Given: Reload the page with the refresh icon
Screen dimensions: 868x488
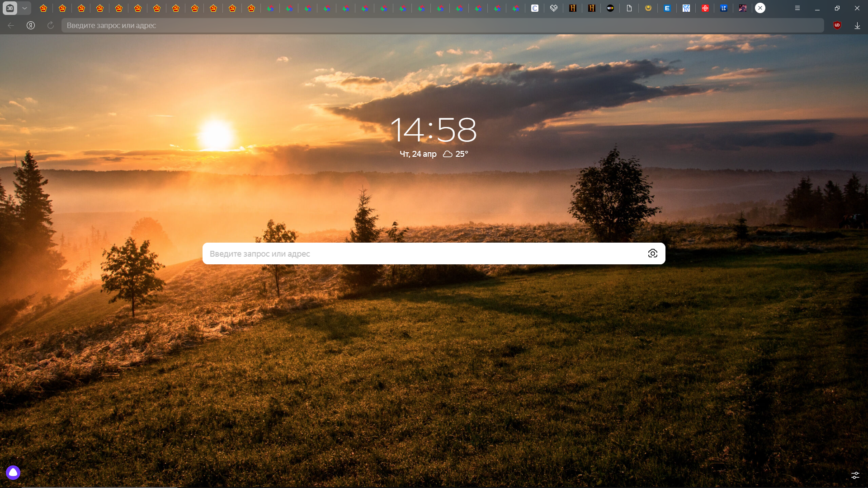Looking at the screenshot, I should pos(51,25).
